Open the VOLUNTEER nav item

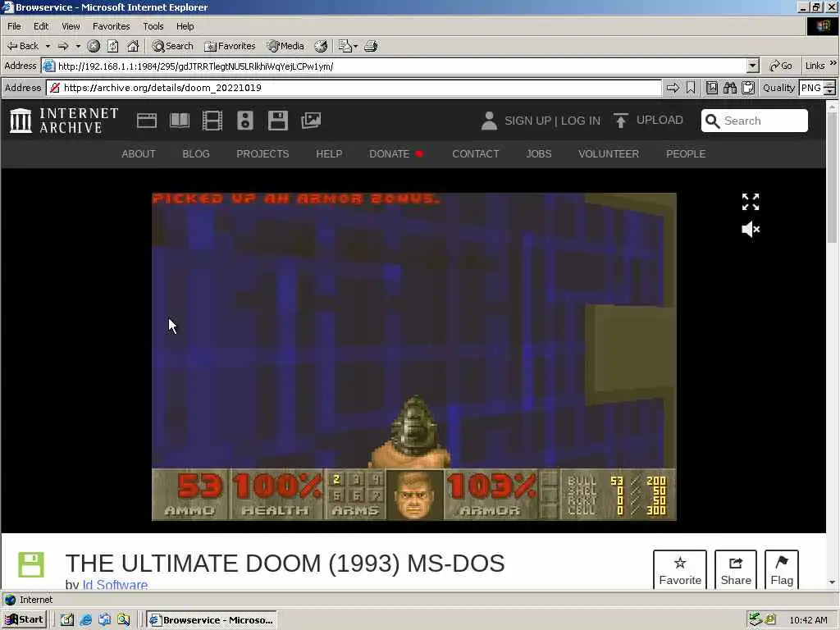coord(609,154)
